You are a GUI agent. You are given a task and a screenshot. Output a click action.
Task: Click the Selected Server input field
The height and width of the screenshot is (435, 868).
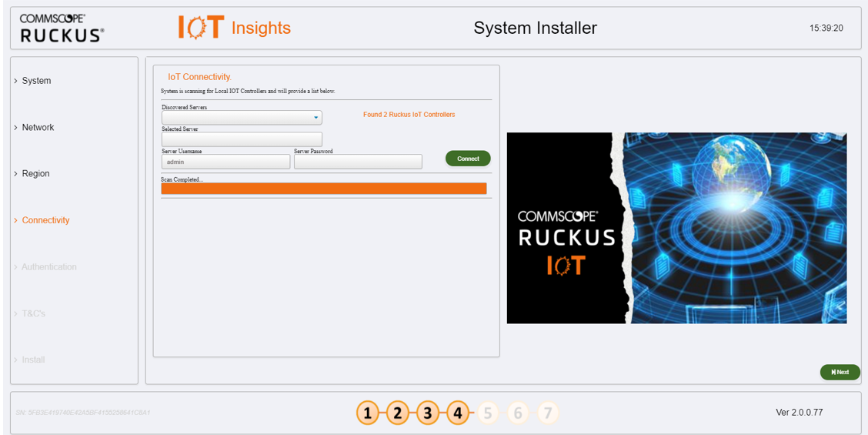pos(242,139)
